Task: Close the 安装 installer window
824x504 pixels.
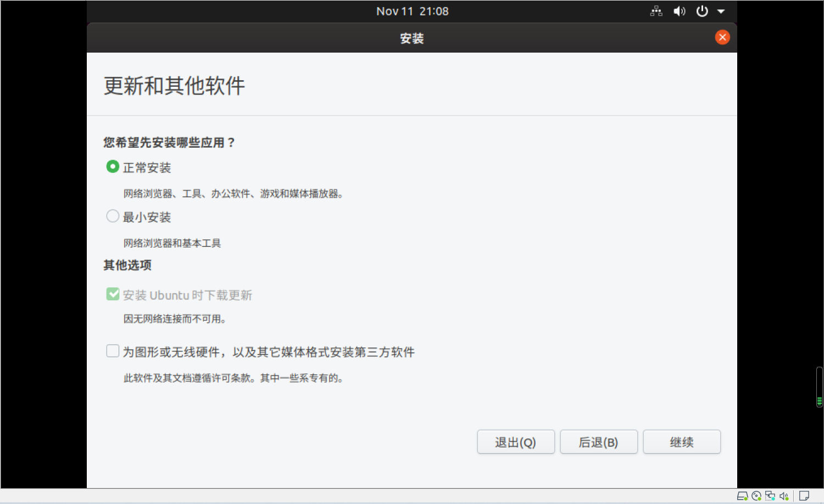Action: click(722, 37)
